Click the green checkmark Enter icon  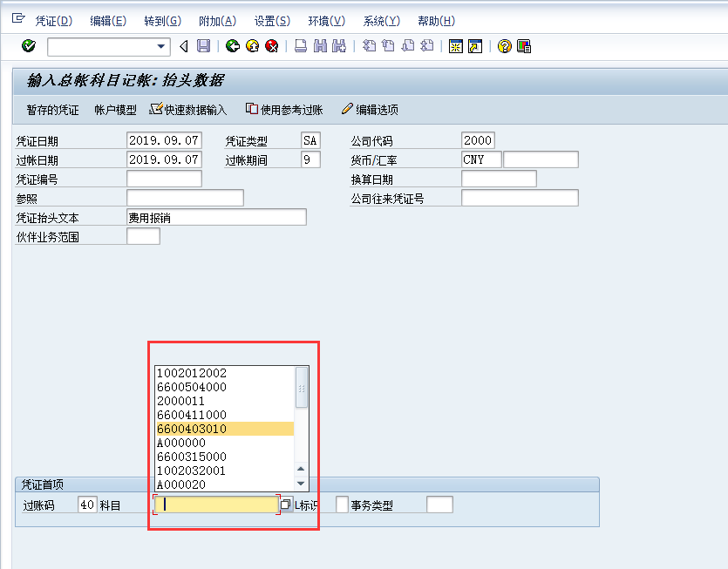point(28,46)
